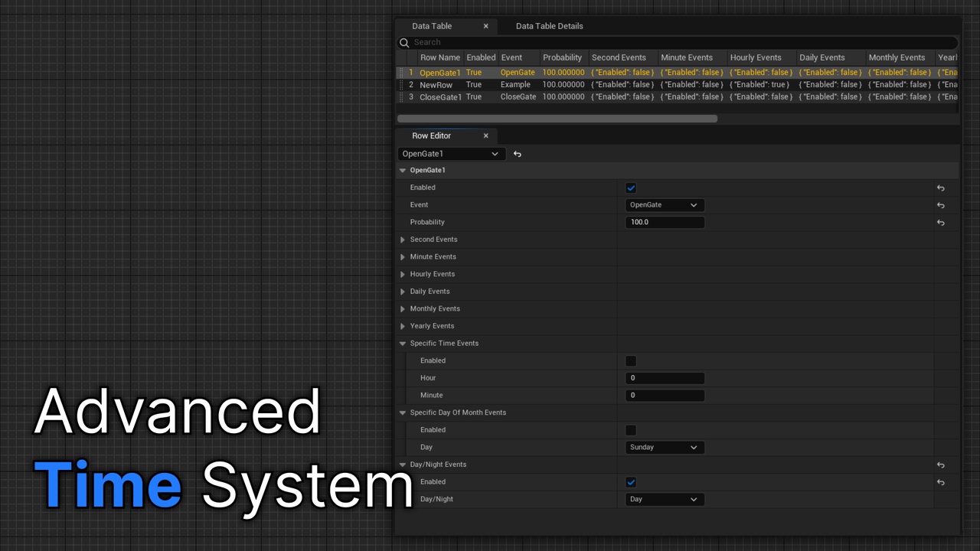The width and height of the screenshot is (980, 551).
Task: Expand Yearly Events section
Action: [x=403, y=326]
